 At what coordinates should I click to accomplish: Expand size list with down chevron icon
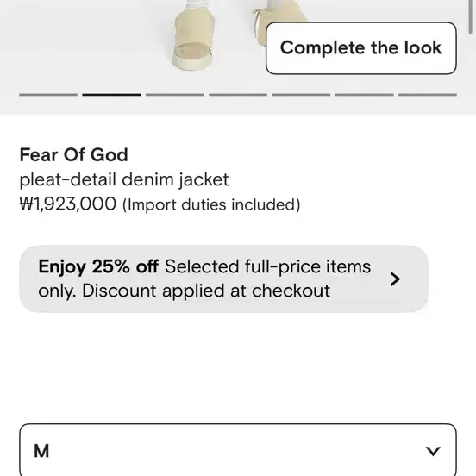coord(433,451)
